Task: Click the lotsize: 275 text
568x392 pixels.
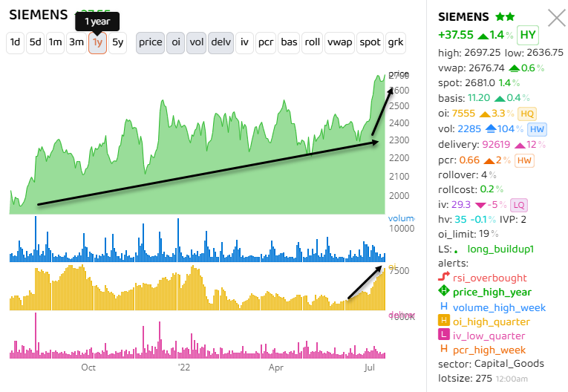Action: click(465, 378)
